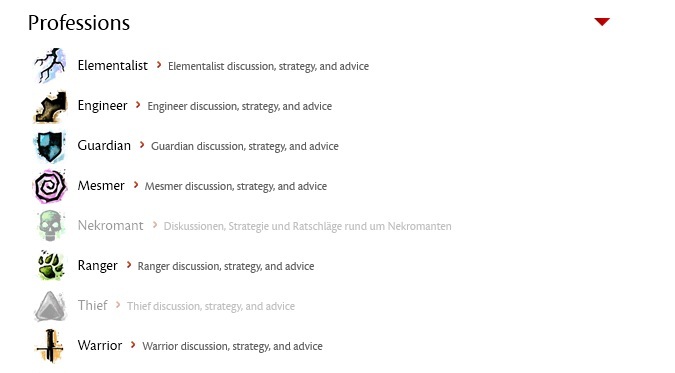Image resolution: width=675 pixels, height=373 pixels.
Task: Click the chevron next to Elementalist
Action: click(159, 65)
